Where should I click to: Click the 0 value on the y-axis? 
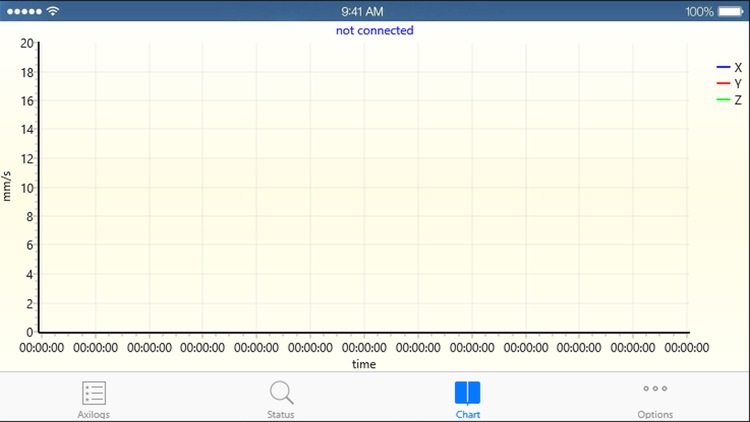tap(30, 332)
